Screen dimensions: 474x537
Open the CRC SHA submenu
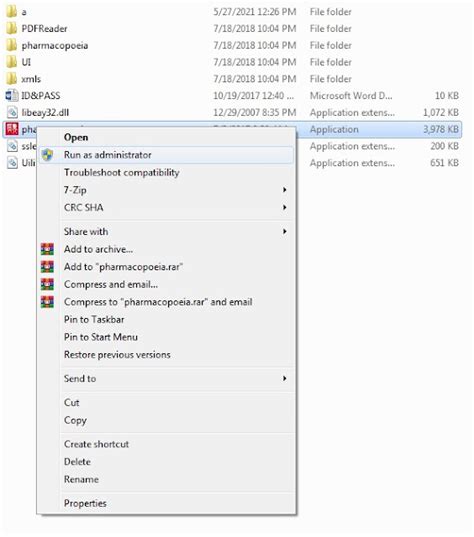[166, 207]
